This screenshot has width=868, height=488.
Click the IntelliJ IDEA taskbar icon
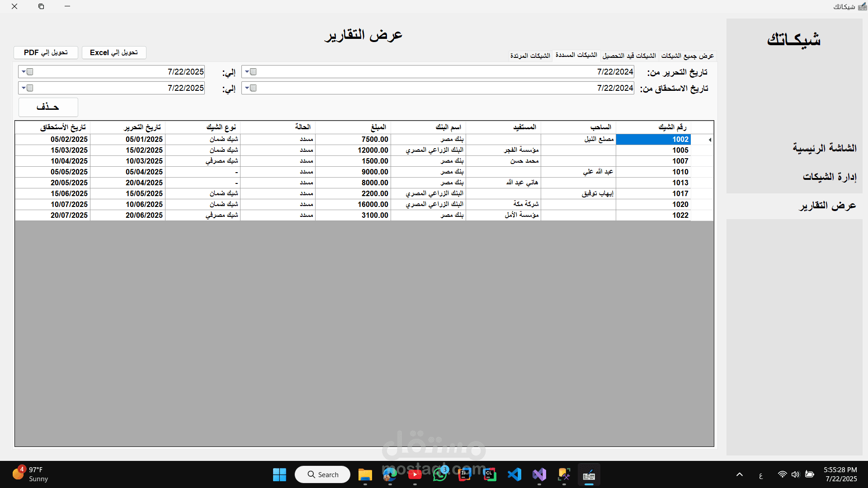coord(464,474)
